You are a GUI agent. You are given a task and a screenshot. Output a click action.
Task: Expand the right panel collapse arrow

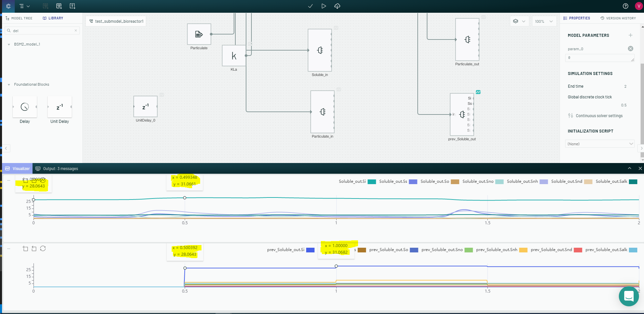pyautogui.click(x=641, y=148)
